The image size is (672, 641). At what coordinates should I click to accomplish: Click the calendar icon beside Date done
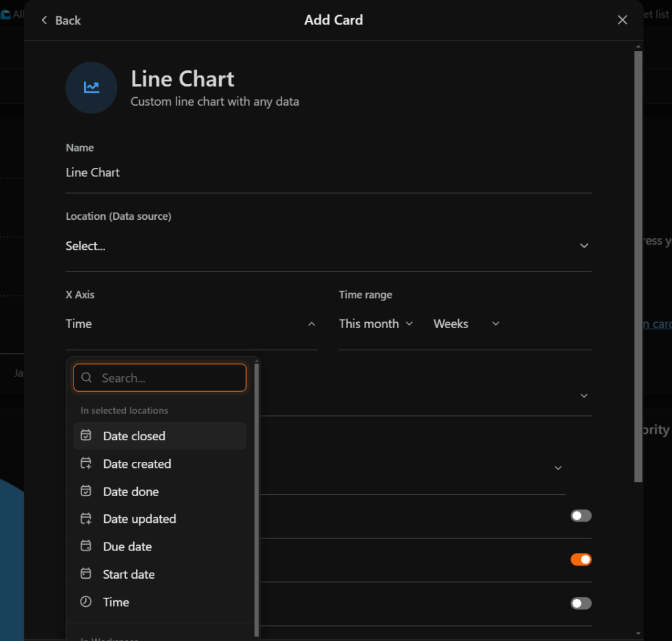(85, 491)
